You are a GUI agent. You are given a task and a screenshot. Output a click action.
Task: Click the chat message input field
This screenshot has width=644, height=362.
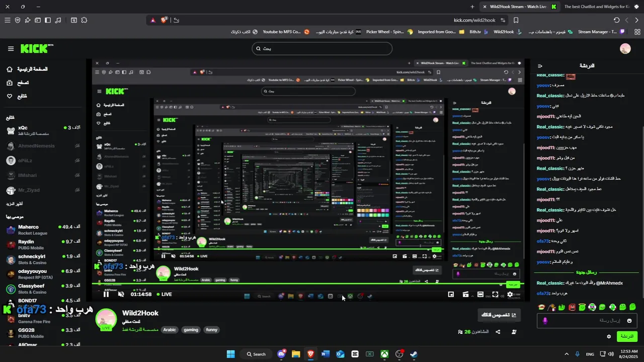click(587, 321)
